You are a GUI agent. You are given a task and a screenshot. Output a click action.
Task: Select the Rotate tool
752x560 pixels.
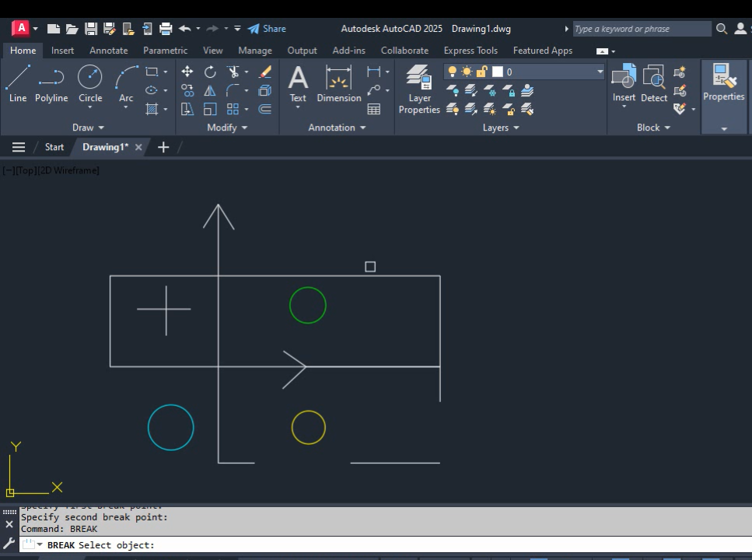pos(210,72)
